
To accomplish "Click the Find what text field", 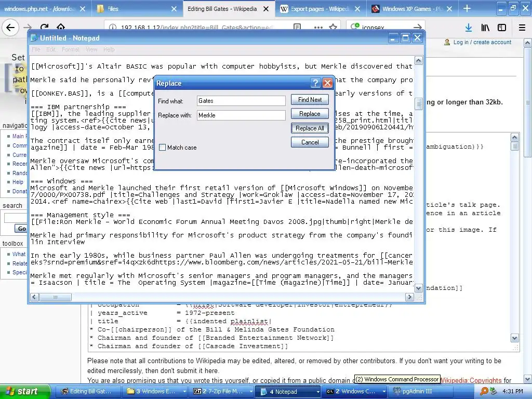I will pos(241,101).
